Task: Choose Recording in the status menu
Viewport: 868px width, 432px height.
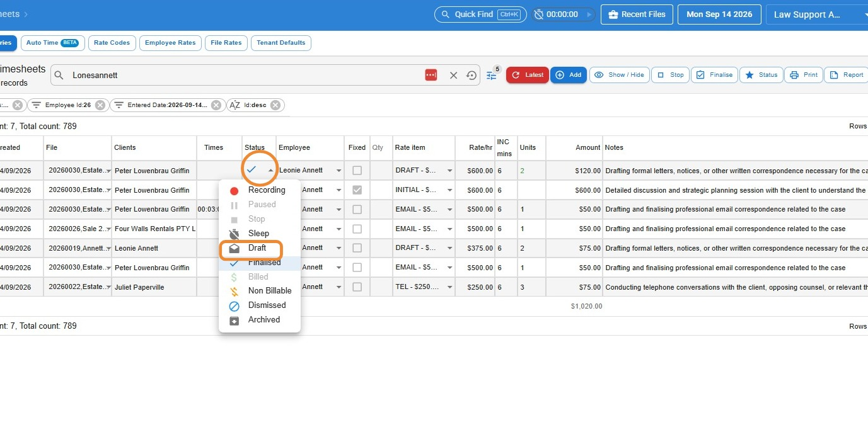Action: [x=260, y=190]
